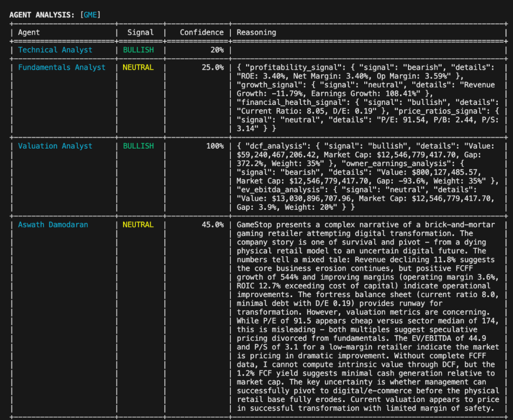Select the Valuation Analyst agent name
513x420 pixels.
tap(55, 146)
